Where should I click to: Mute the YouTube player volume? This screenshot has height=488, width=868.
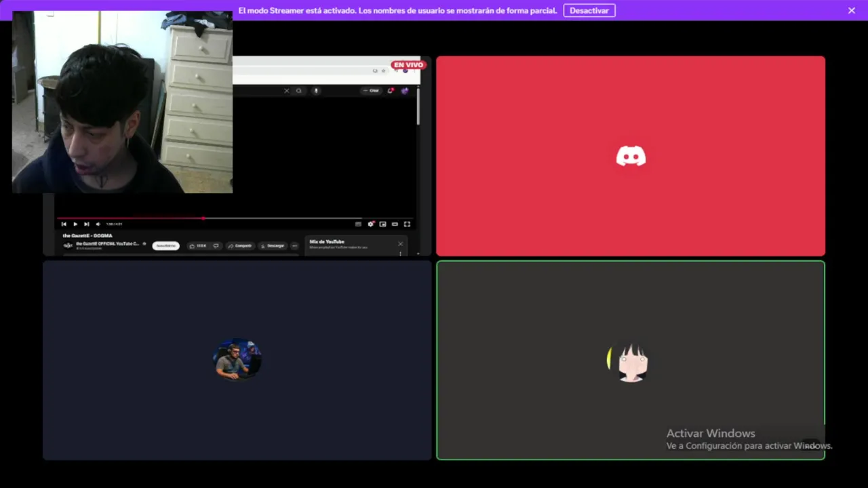[98, 224]
